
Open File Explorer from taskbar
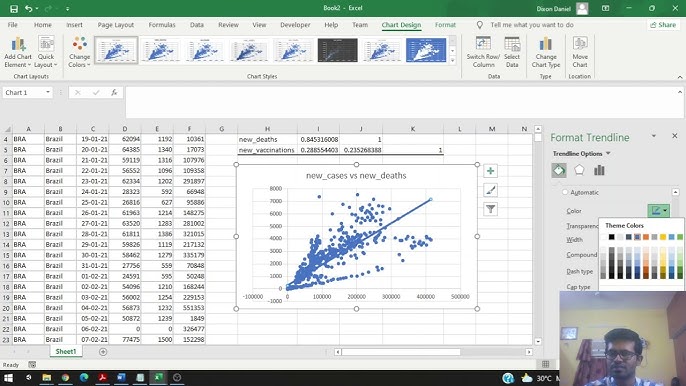point(47,377)
